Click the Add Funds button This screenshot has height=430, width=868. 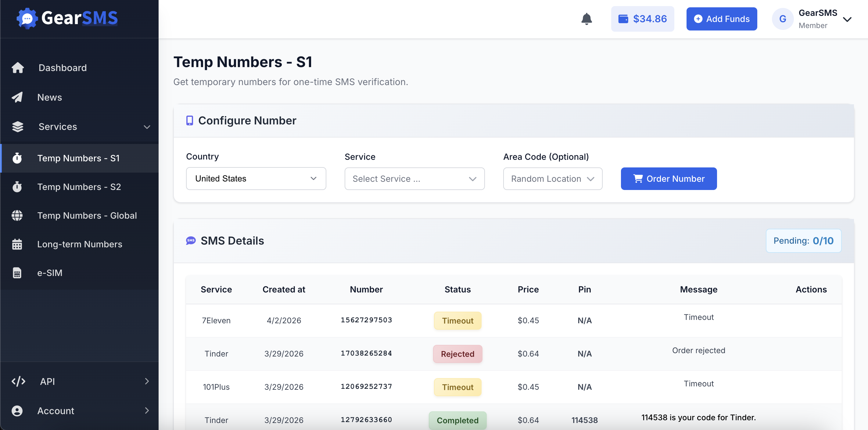721,19
